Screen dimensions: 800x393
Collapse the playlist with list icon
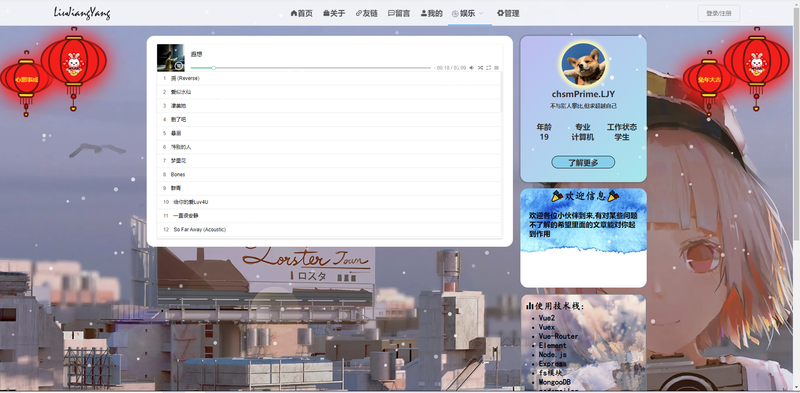496,68
